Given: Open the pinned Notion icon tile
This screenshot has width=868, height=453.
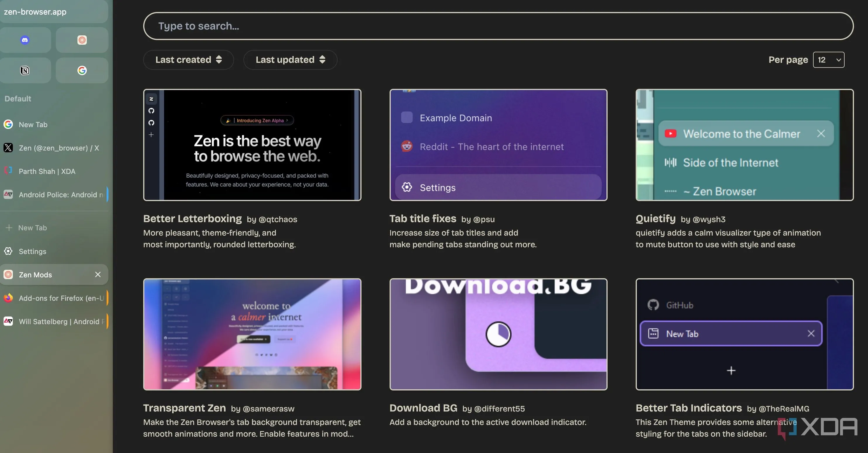Looking at the screenshot, I should [x=25, y=70].
